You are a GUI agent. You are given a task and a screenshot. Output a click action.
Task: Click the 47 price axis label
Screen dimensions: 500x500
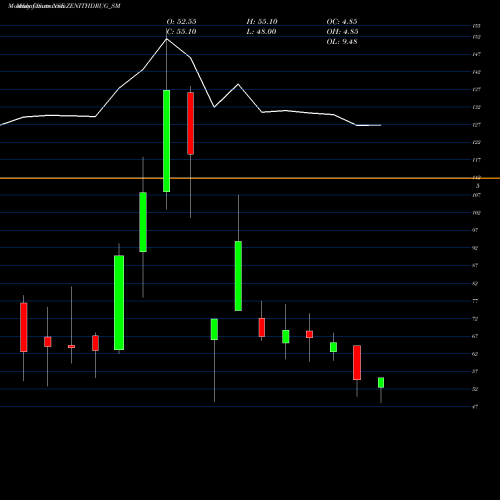[x=475, y=407]
